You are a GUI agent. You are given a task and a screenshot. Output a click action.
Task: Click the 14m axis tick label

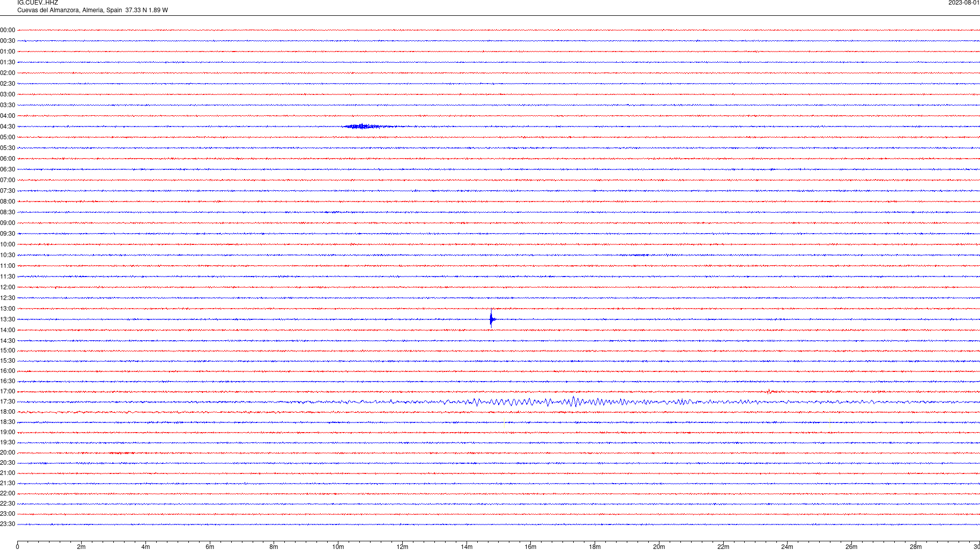click(467, 547)
